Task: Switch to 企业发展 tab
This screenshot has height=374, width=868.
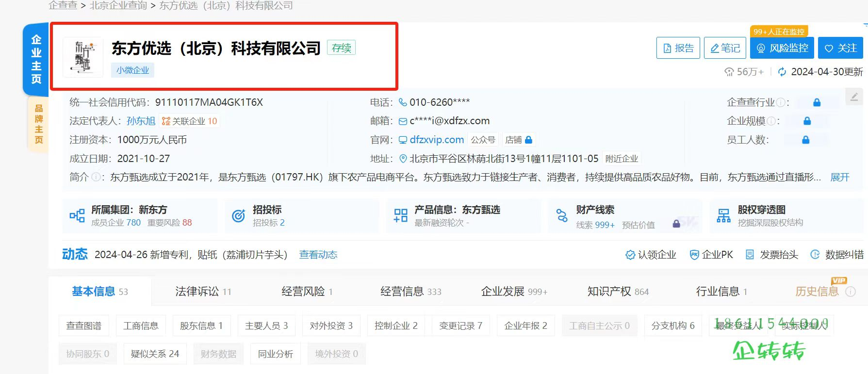Action: [x=514, y=292]
